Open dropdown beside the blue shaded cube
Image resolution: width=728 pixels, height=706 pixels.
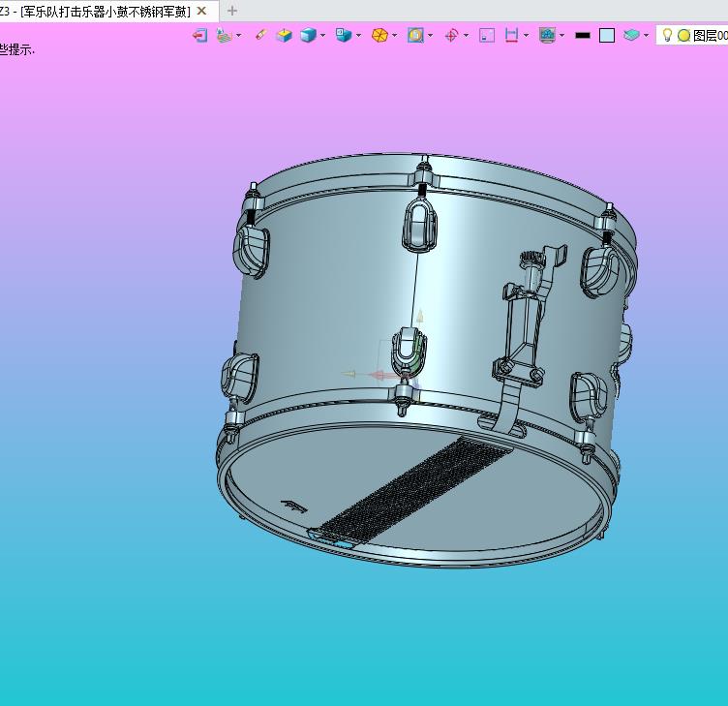322,35
